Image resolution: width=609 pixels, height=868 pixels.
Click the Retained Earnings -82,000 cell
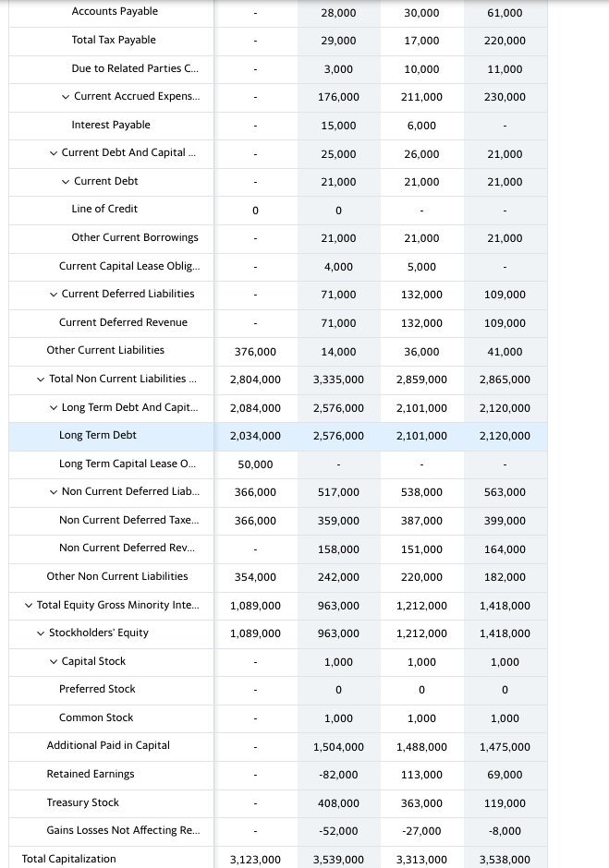[338, 774]
